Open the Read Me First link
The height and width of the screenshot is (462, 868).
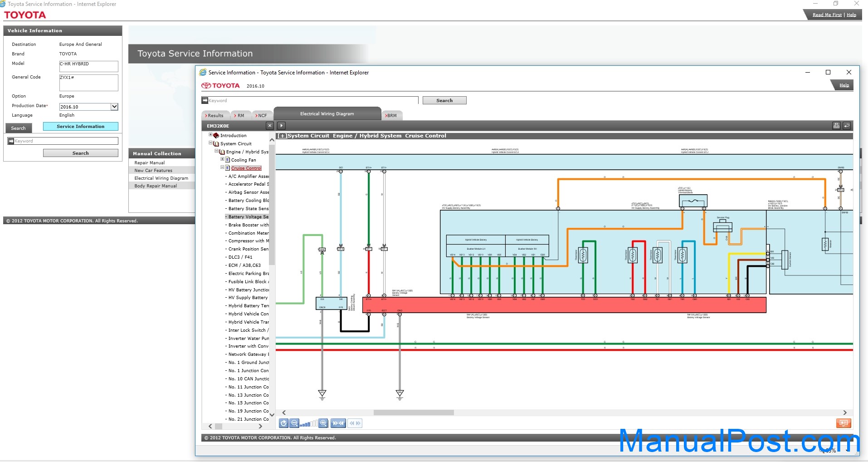827,15
